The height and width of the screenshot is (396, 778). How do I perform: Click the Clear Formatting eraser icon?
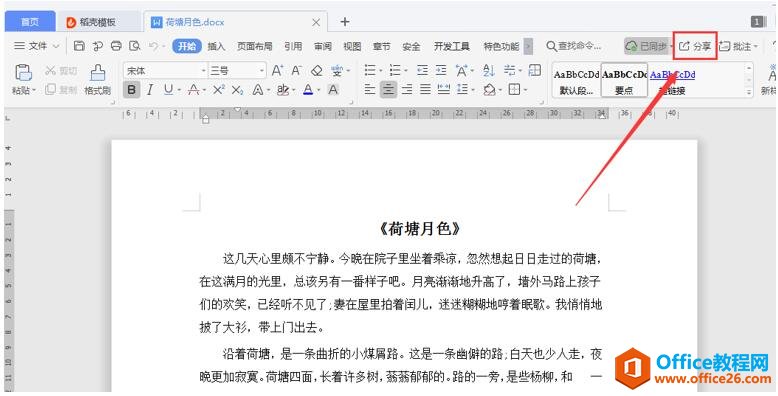coord(317,70)
